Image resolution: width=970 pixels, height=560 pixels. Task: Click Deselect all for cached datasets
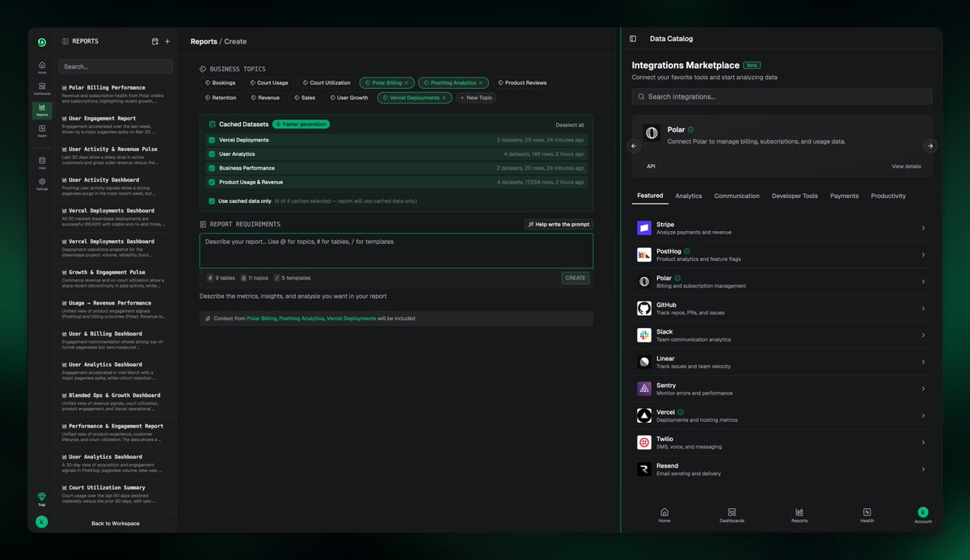570,124
